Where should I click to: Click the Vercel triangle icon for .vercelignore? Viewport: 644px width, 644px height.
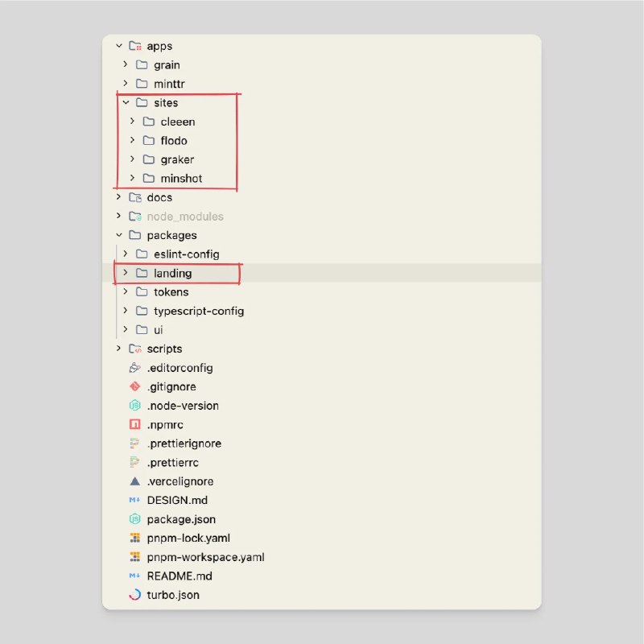(134, 481)
